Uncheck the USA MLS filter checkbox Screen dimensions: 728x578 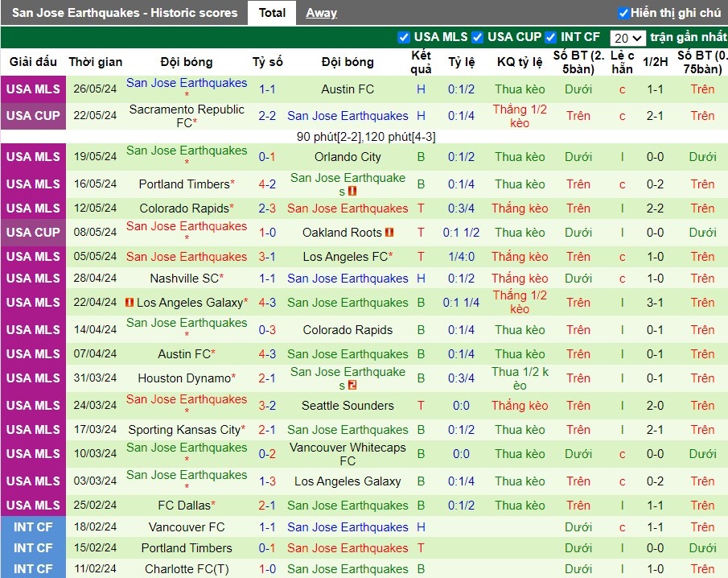coord(404,37)
